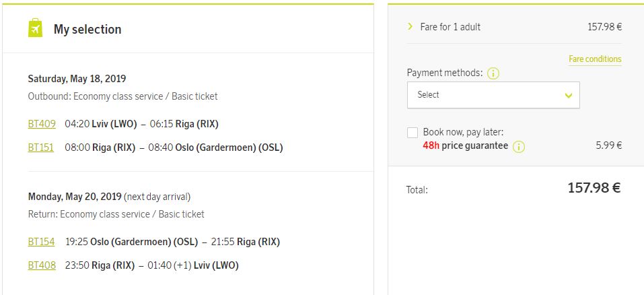Select the Monday, May 20, 2019 heading
The height and width of the screenshot is (295, 644).
coord(75,197)
